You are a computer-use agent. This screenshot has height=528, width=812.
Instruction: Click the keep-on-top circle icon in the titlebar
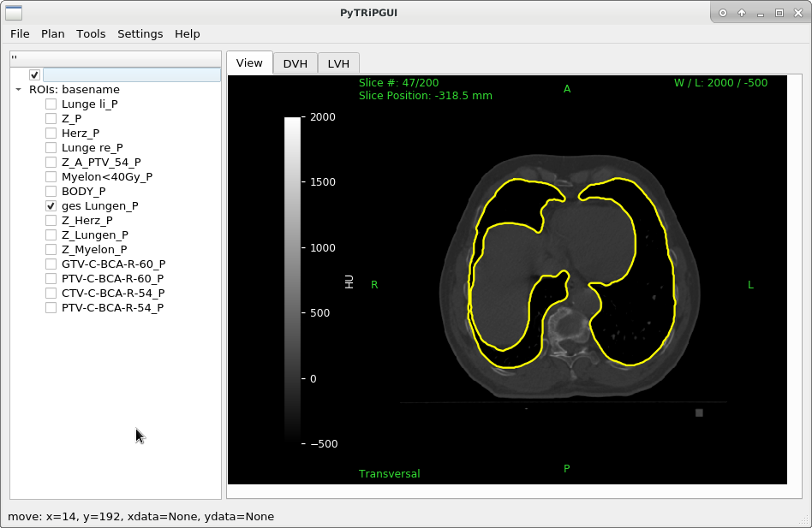click(724, 12)
